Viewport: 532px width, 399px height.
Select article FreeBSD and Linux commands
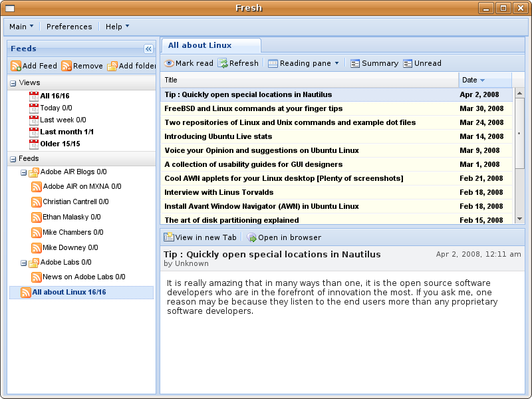pos(336,108)
